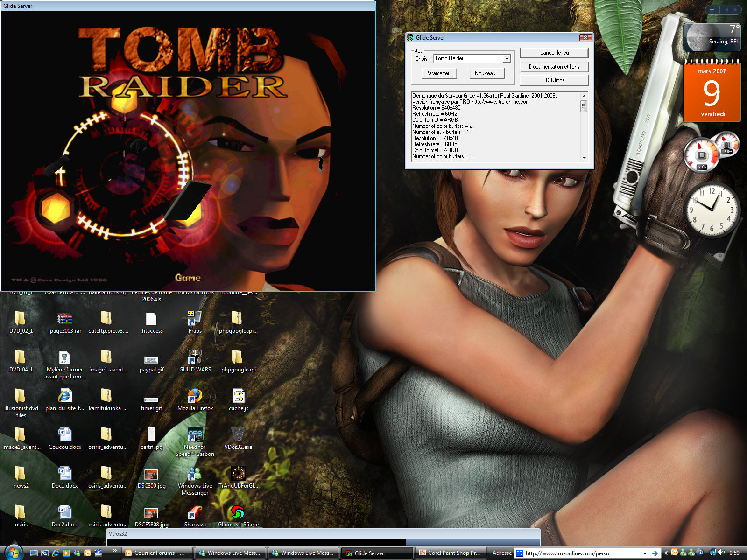Switch to Courrier Forums taskbar window
Screen dimensions: 747x560
156,553
